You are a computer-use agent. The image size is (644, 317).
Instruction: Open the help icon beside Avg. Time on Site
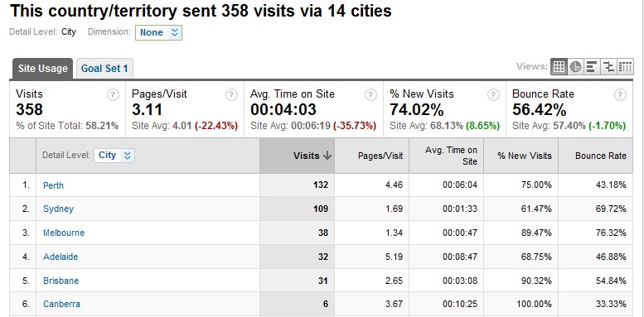click(x=370, y=95)
